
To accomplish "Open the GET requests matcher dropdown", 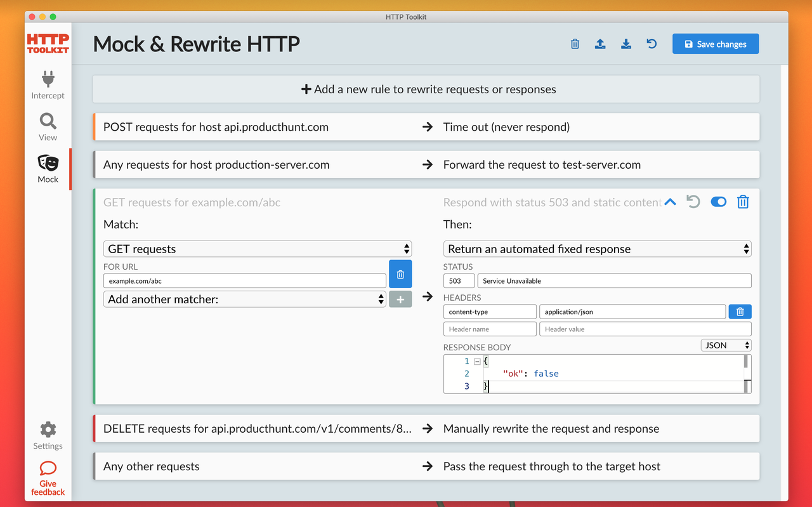I will click(x=257, y=249).
